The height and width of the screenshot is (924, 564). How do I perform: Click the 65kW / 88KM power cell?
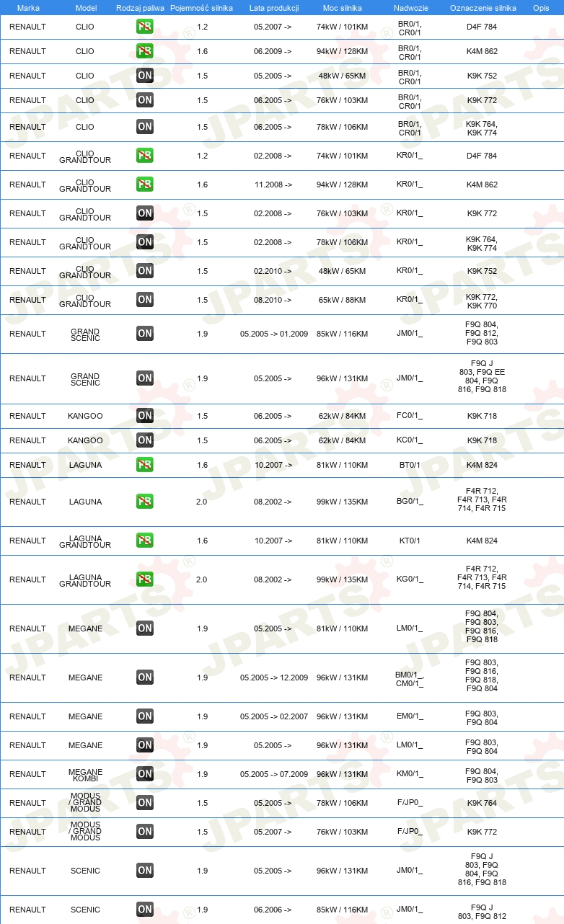342,300
